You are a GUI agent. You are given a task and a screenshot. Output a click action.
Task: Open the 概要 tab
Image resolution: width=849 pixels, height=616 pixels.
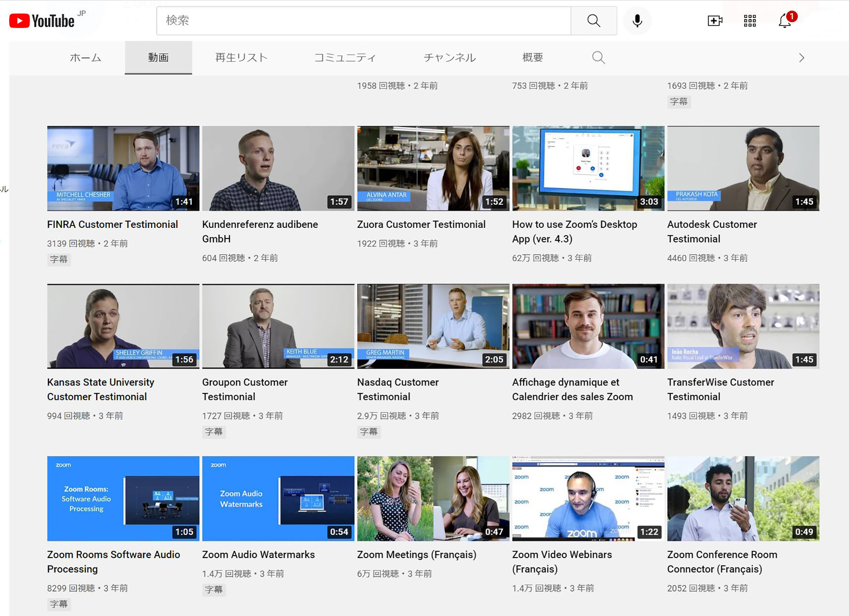tap(533, 58)
